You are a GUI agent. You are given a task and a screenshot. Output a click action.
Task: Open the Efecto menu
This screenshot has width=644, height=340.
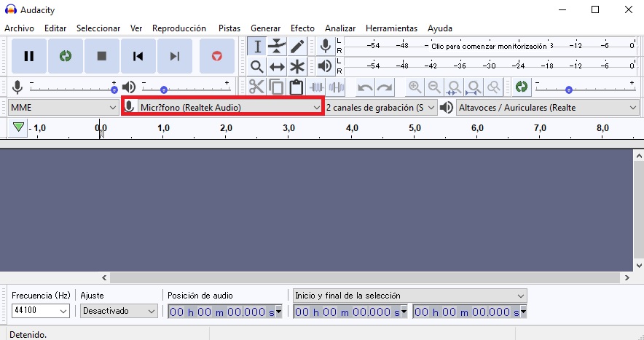click(x=303, y=28)
